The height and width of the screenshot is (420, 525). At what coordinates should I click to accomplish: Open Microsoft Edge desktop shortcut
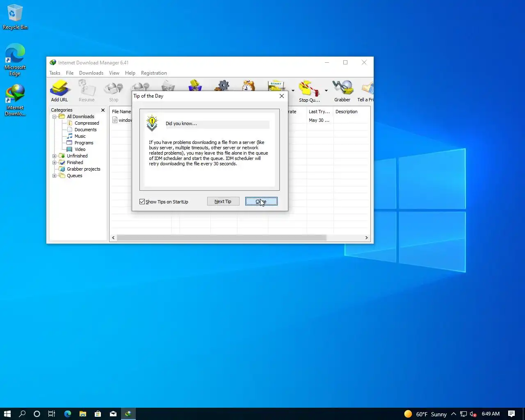point(15,59)
